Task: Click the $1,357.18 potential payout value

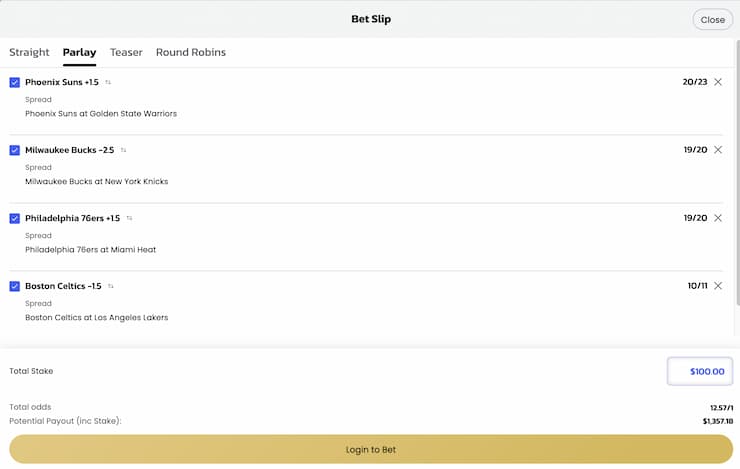Action: coord(718,421)
